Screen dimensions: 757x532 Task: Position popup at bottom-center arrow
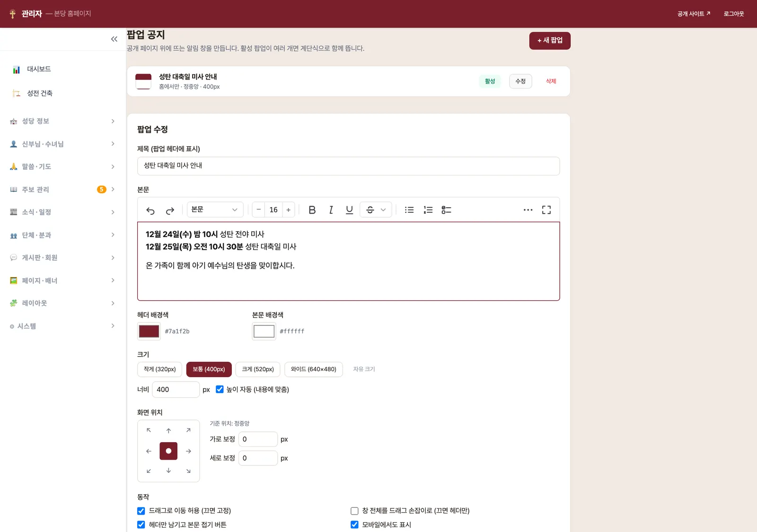[168, 471]
